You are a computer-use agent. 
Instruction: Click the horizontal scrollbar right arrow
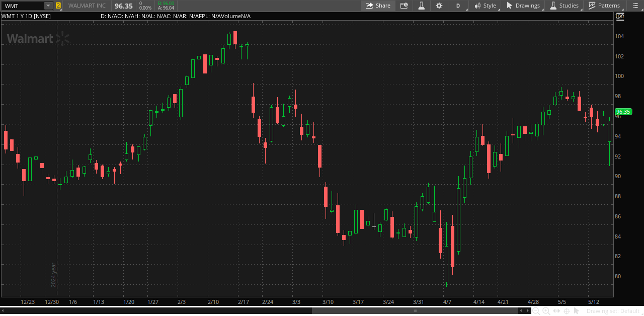(527, 311)
